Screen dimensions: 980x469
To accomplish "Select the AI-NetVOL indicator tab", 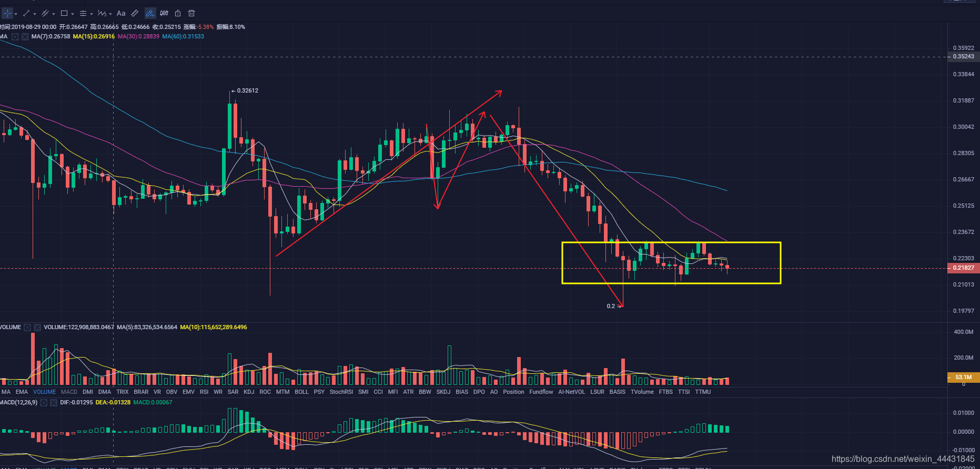I will [571, 392].
